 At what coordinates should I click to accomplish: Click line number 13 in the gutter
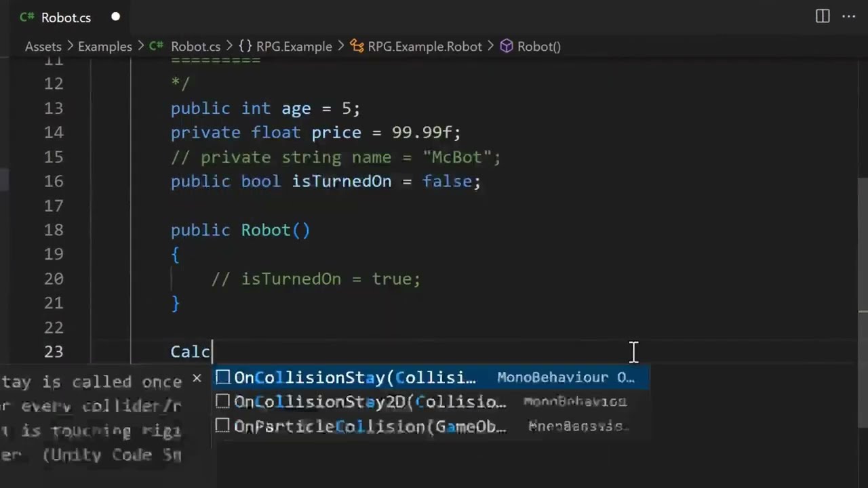pos(54,108)
